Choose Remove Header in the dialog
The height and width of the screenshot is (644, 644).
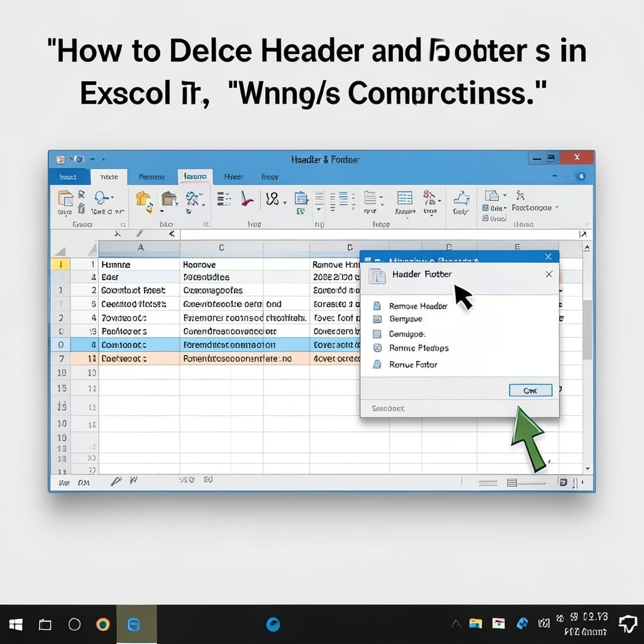pos(418,306)
